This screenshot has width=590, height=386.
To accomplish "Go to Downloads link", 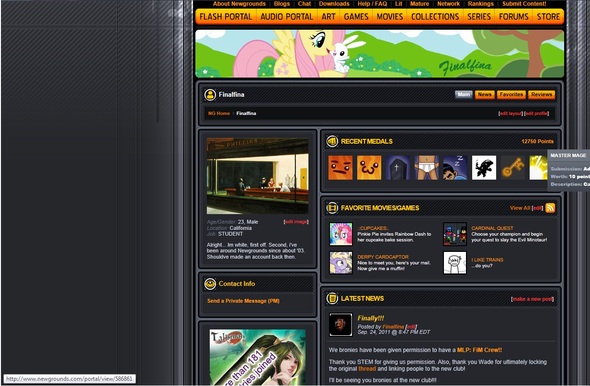I will point(334,4).
